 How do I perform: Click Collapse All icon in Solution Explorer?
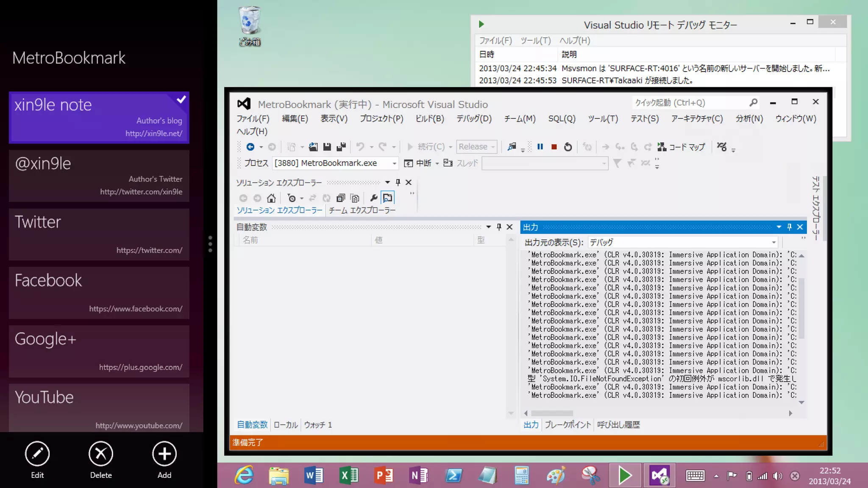(341, 198)
